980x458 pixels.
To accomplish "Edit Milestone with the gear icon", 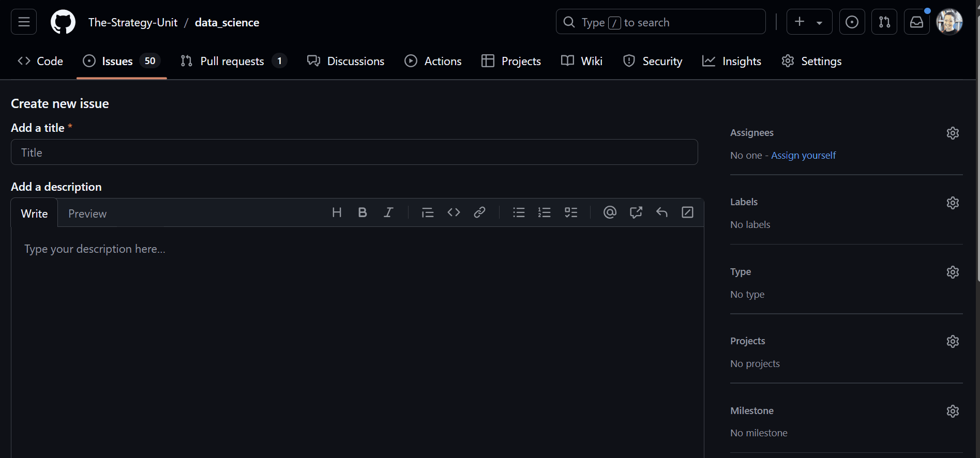I will tap(953, 411).
